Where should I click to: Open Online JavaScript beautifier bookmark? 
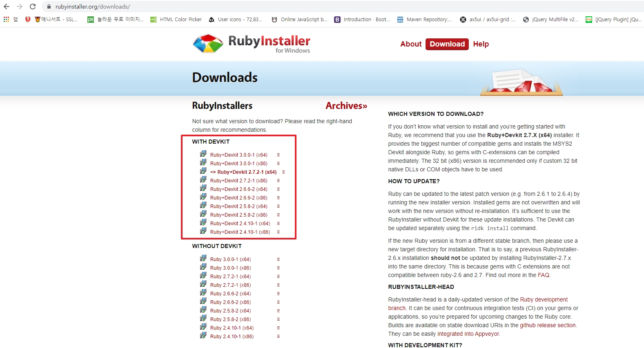[299, 19]
